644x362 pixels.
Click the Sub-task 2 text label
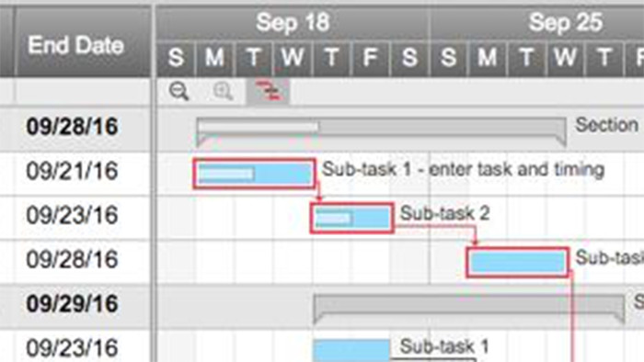[x=444, y=213]
